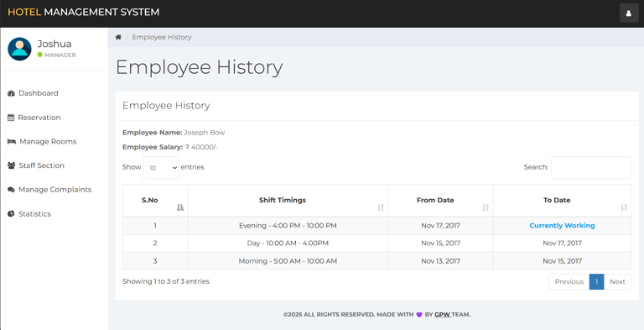Click the Currently Working status
The image size is (644, 330).
click(562, 226)
